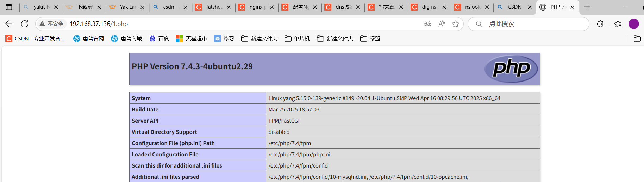Go back to previous page

point(9,24)
